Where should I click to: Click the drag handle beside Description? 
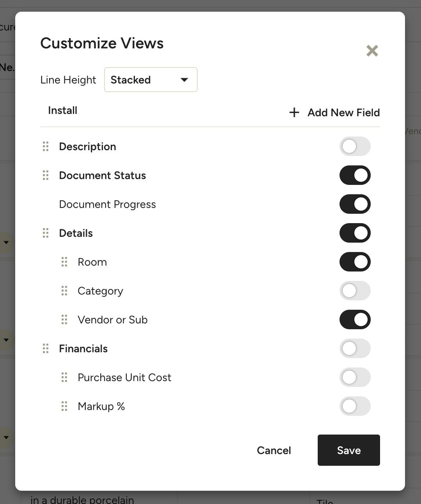click(46, 146)
